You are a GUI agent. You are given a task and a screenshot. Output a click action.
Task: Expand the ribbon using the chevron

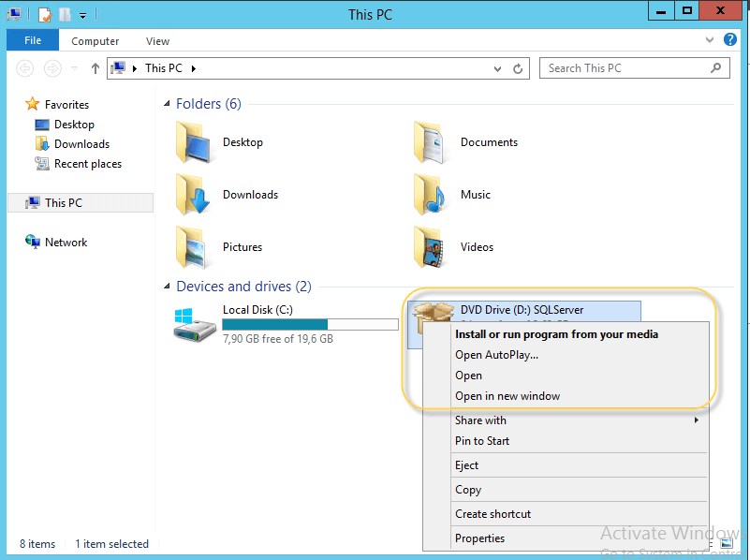click(x=709, y=41)
